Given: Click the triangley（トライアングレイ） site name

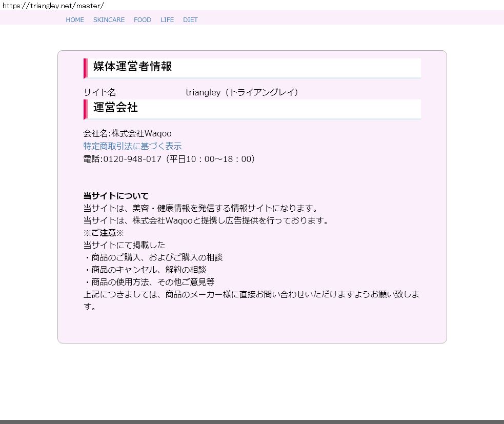Looking at the screenshot, I should [242, 92].
